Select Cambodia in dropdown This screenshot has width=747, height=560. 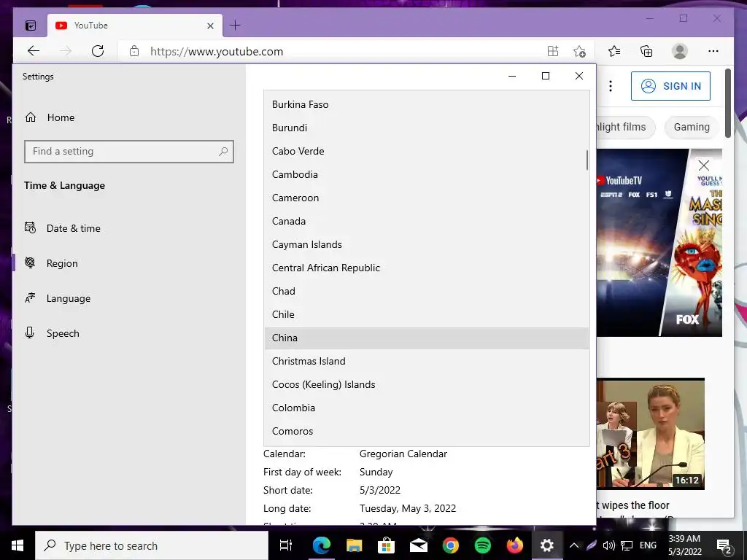[426, 174]
